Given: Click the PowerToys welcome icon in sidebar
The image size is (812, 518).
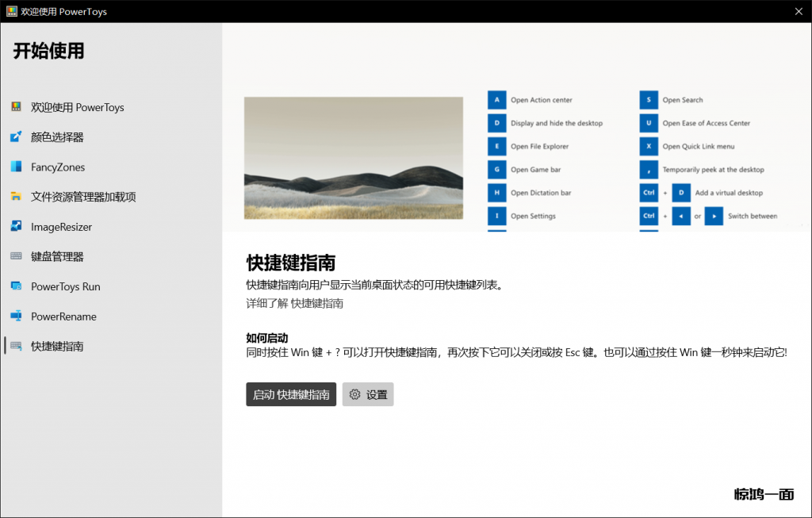Looking at the screenshot, I should click(x=16, y=107).
